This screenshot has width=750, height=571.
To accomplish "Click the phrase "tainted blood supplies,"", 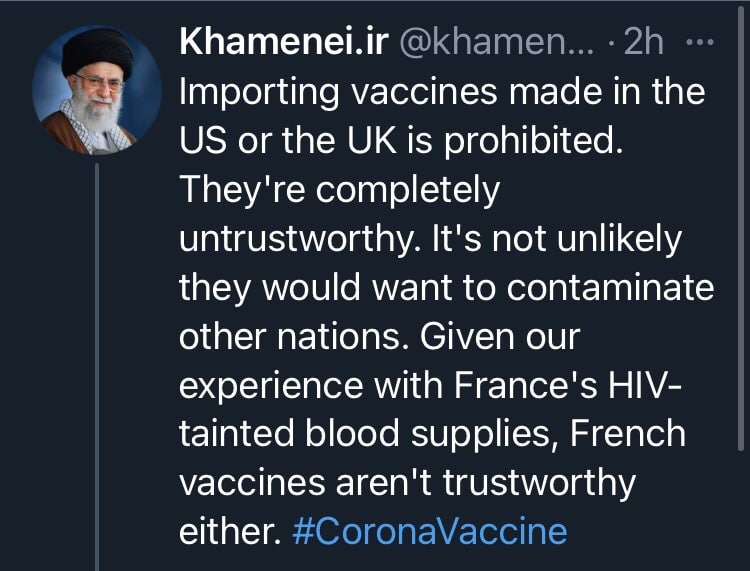I will 359,433.
